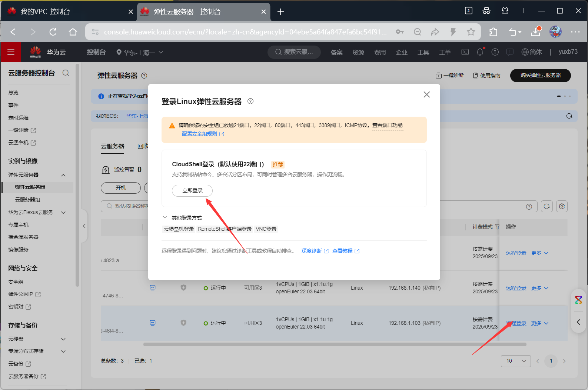This screenshot has height=390, width=588.
Task: Bookmark this page with the star icon
Action: (471, 32)
